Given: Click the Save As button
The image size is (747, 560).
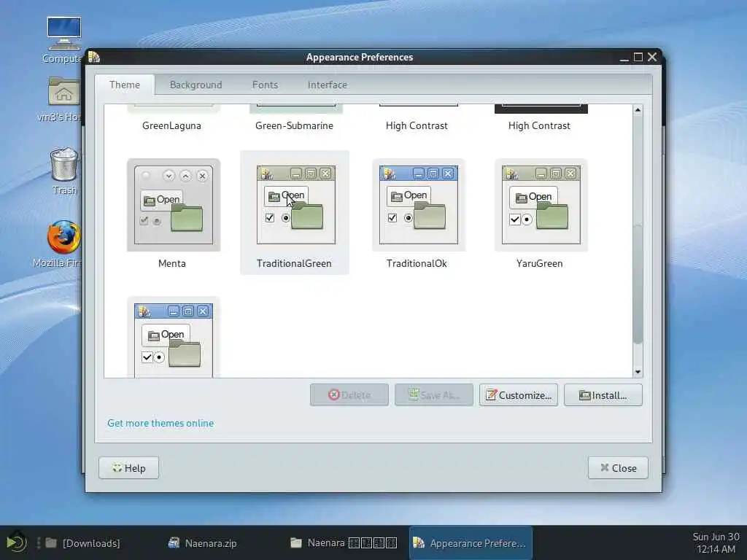Looking at the screenshot, I should [434, 394].
